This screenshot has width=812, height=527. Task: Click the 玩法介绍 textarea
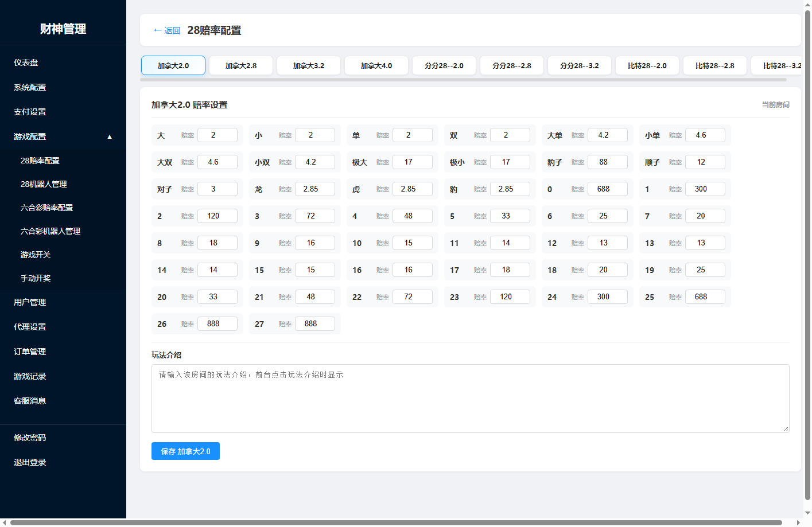471,399
